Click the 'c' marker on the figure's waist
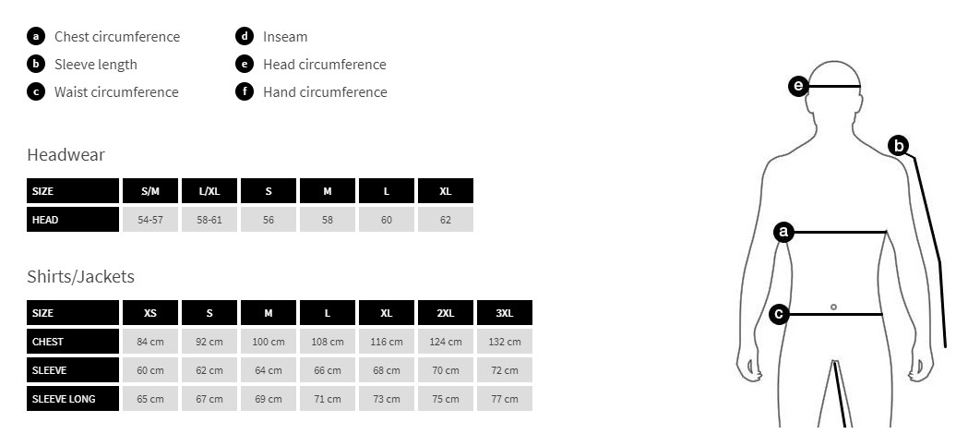 [x=780, y=314]
